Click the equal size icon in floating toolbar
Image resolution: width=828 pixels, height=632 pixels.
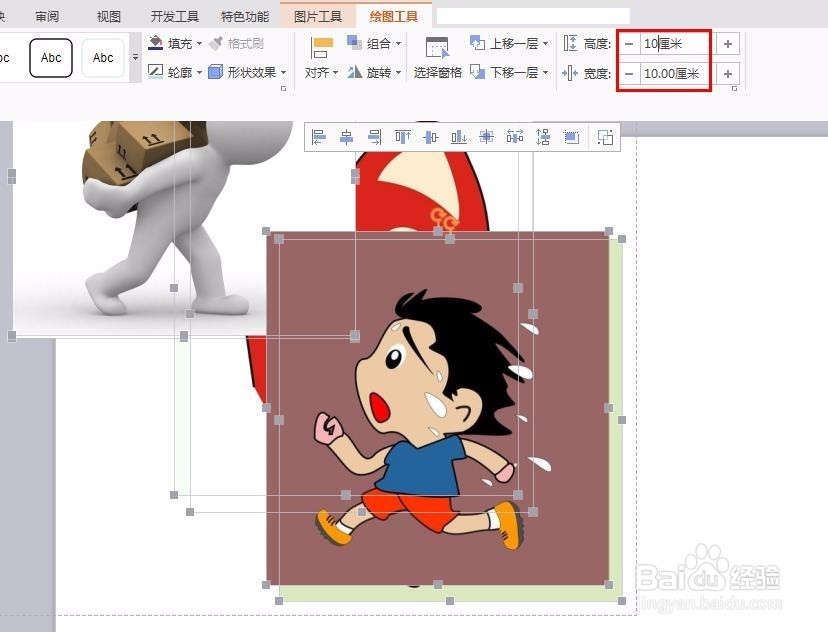pos(571,137)
